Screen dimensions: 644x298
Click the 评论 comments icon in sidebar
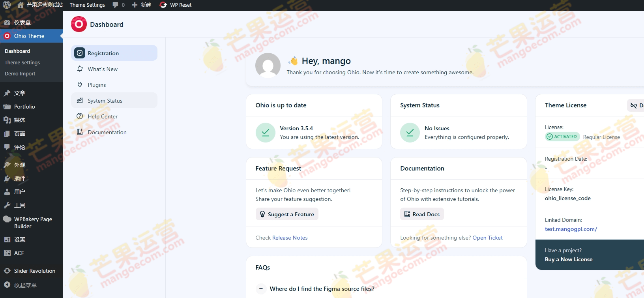click(7, 147)
